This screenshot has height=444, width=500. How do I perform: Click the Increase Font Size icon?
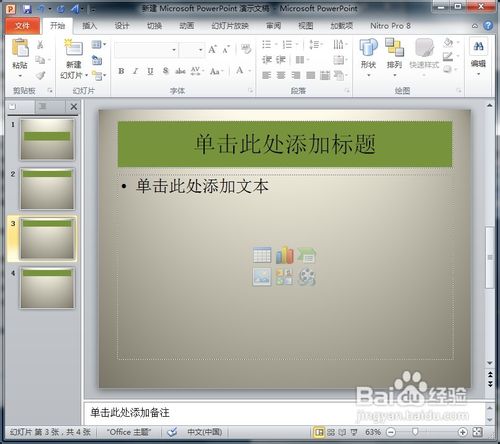(212, 50)
